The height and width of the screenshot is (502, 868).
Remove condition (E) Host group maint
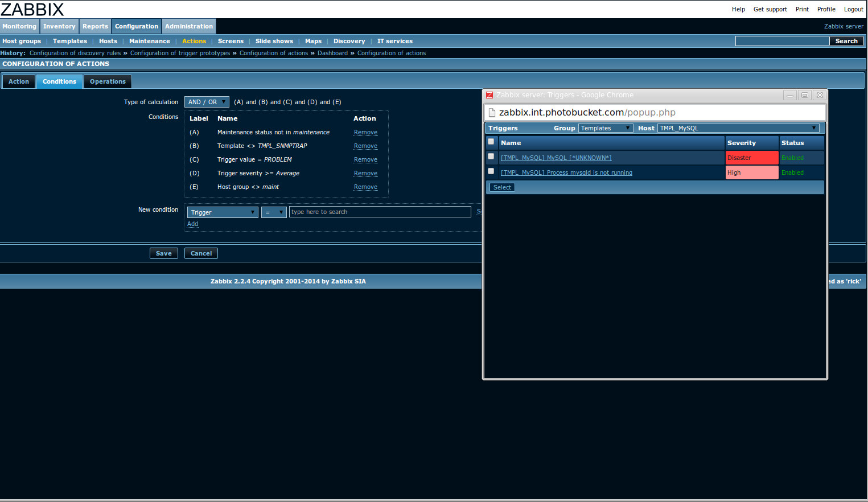[x=365, y=187]
